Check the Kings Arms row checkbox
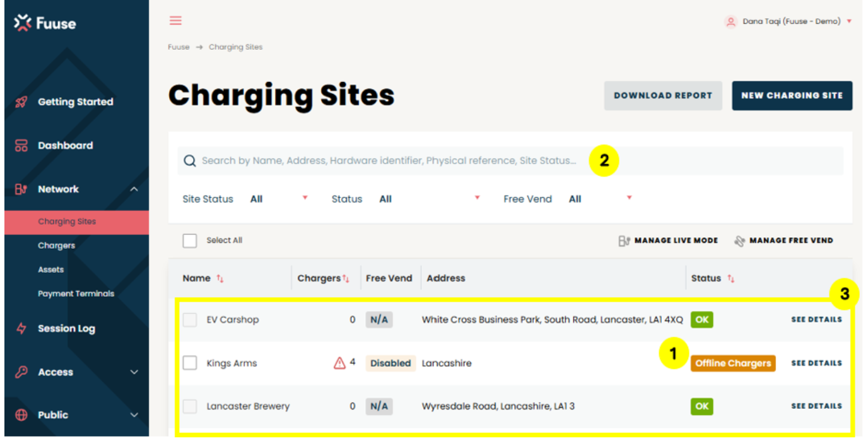868x443 pixels. (x=190, y=363)
